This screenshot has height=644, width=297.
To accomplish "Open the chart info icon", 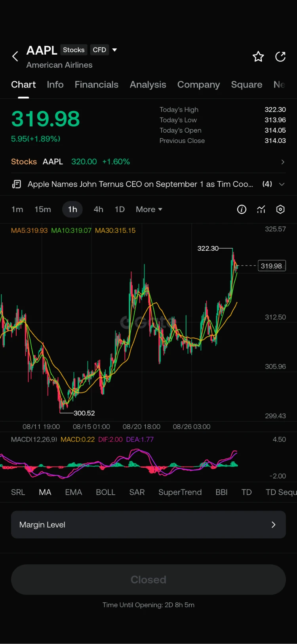I will [242, 210].
